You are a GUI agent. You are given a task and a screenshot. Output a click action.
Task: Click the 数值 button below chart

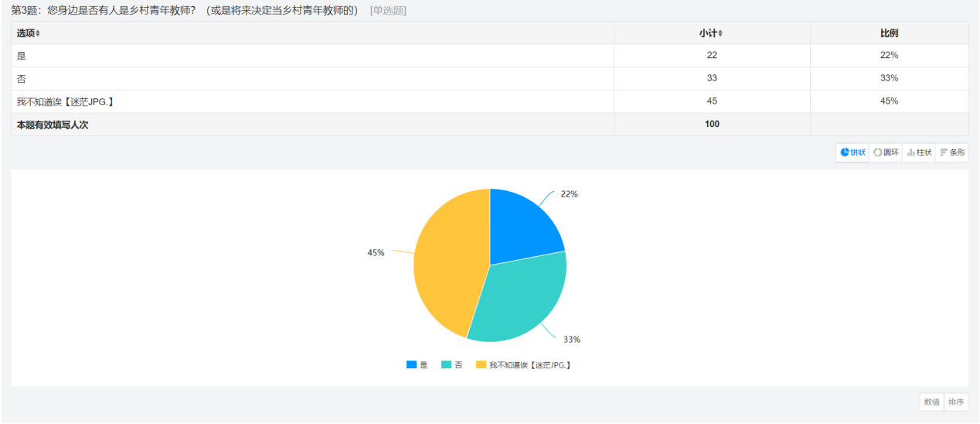point(932,402)
